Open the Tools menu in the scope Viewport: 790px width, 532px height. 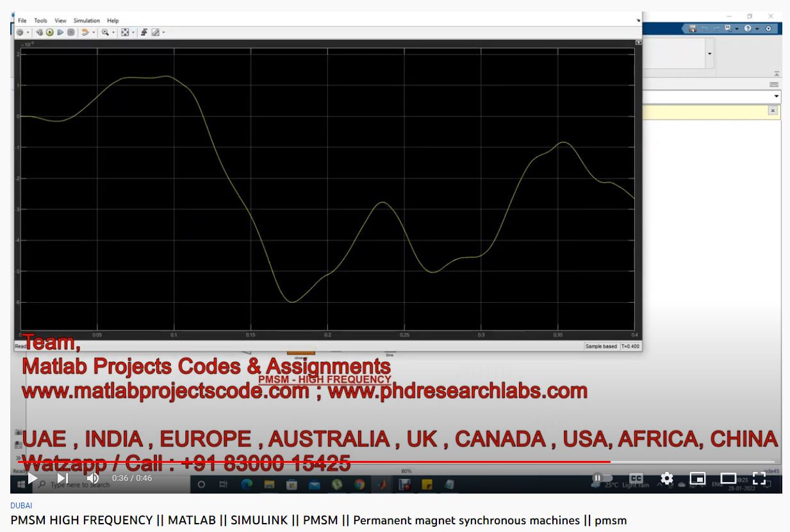pyautogui.click(x=41, y=20)
